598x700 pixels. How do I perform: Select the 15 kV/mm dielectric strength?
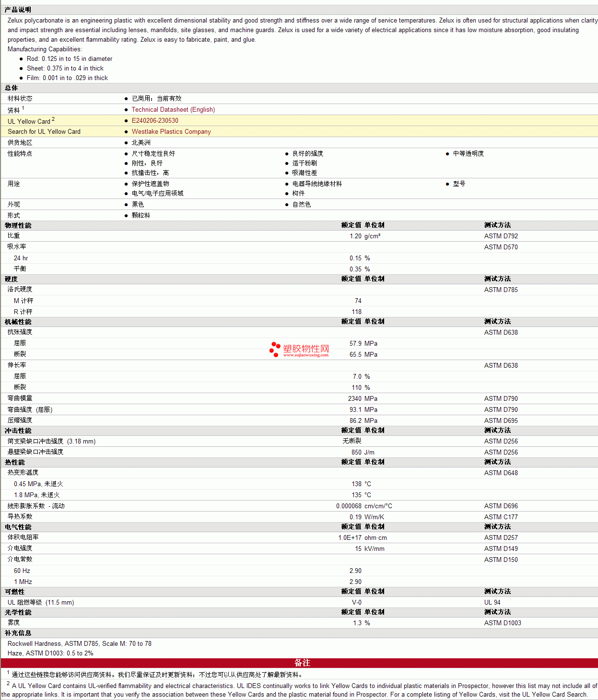tap(370, 548)
